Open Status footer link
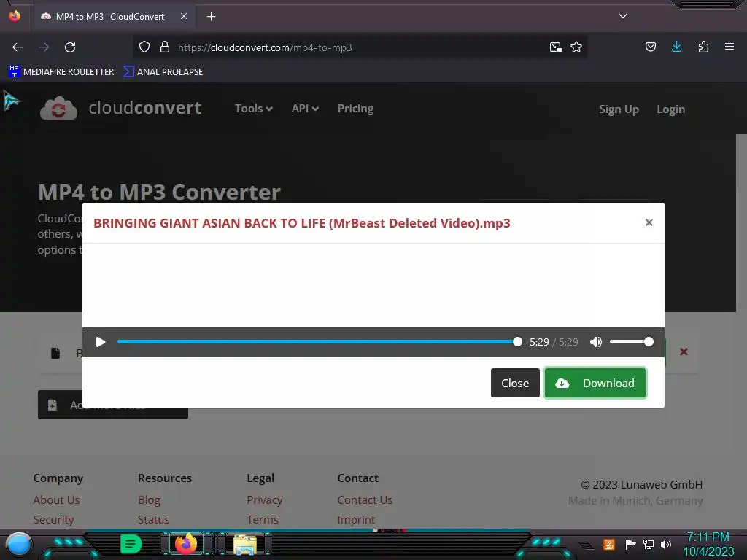The height and width of the screenshot is (560, 747). point(153,519)
